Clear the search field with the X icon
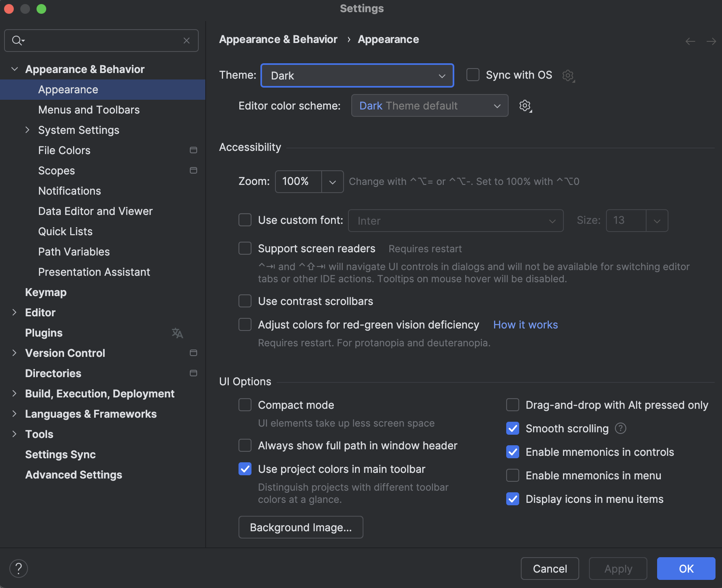Viewport: 722px width, 588px height. click(187, 41)
